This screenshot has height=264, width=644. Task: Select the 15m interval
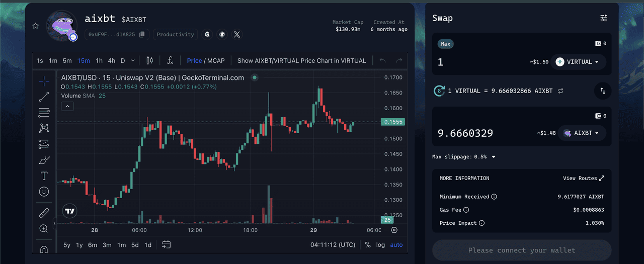click(84, 60)
